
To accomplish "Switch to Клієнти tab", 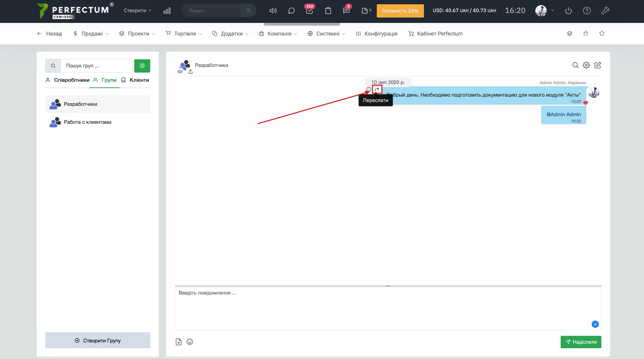I will [x=135, y=80].
